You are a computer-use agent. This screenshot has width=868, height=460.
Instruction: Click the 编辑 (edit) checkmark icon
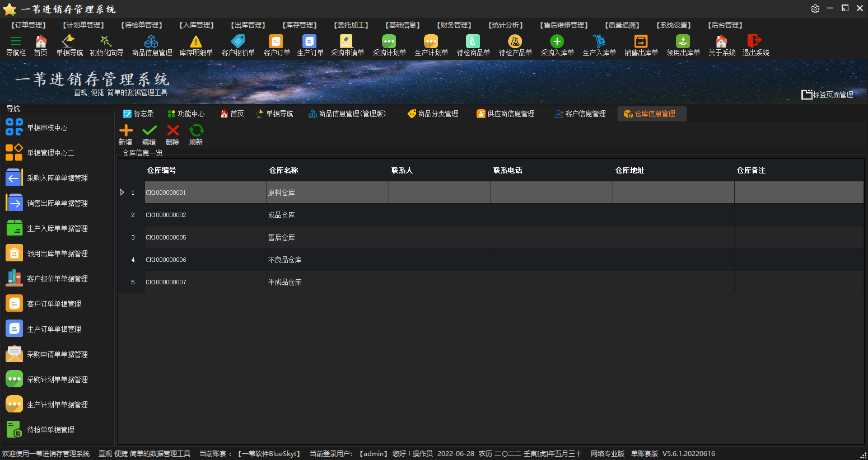pyautogui.click(x=150, y=131)
